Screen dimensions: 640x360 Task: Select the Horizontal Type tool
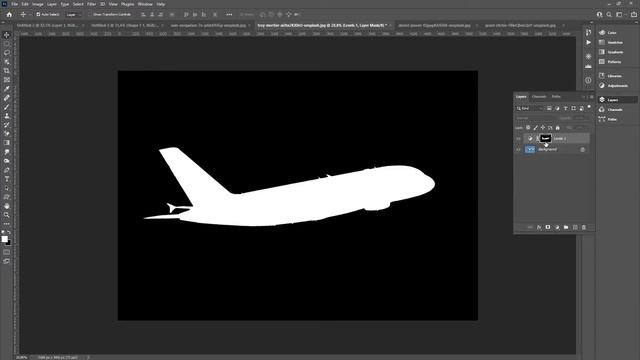(x=7, y=179)
